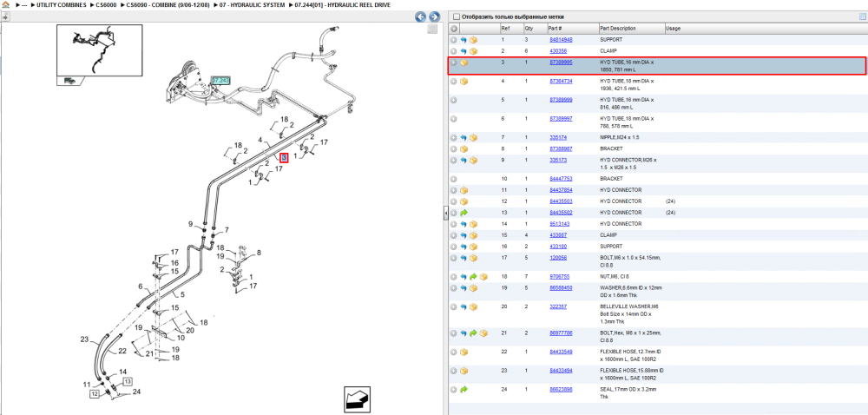Click the box icon for ref 4 HYD TUBE
868x415 pixels.
click(464, 82)
